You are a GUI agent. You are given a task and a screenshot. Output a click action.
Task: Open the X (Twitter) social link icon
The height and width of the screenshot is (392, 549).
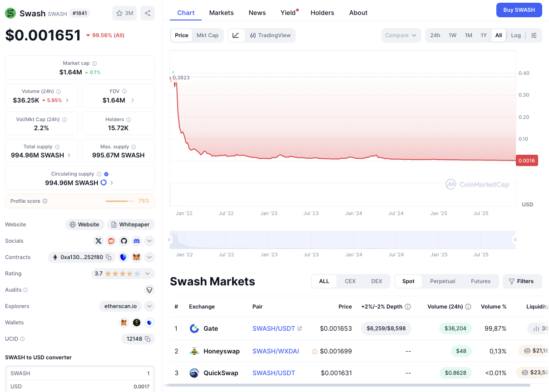tap(99, 241)
